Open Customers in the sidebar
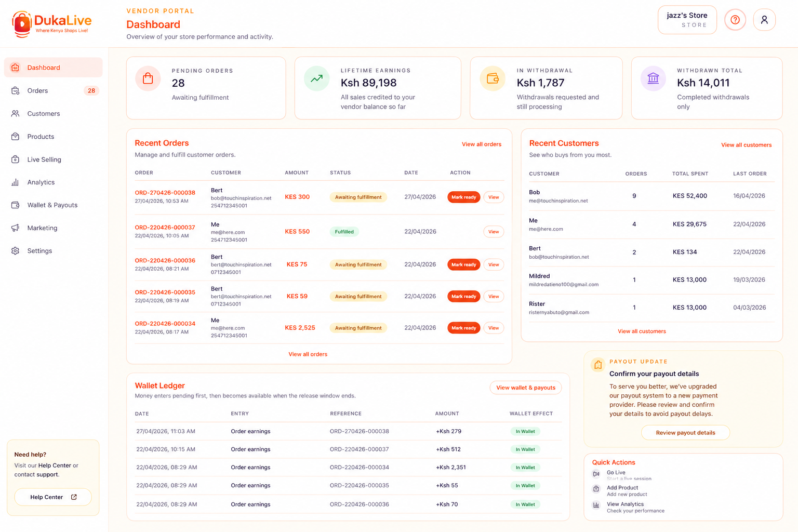Screen dimensions: 798x532 53,113
